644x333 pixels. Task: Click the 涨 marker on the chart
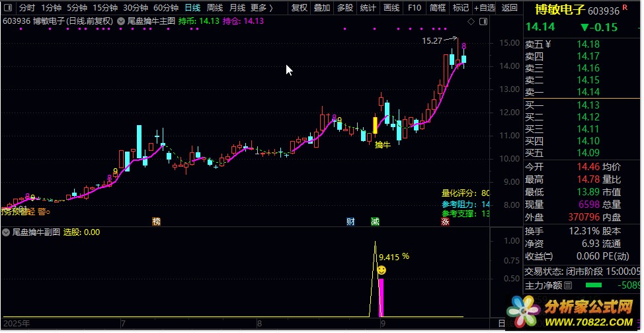coord(445,222)
